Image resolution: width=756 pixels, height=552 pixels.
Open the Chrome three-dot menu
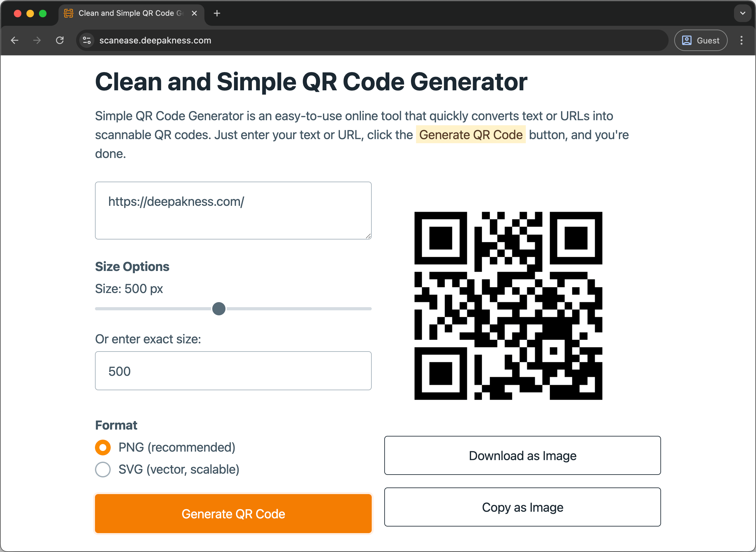(741, 40)
